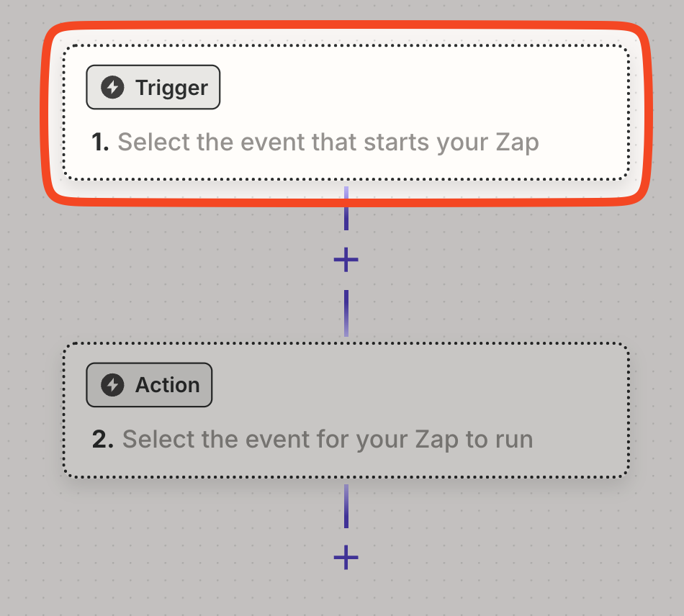
Task: Add a step between Trigger and Action
Action: (346, 260)
